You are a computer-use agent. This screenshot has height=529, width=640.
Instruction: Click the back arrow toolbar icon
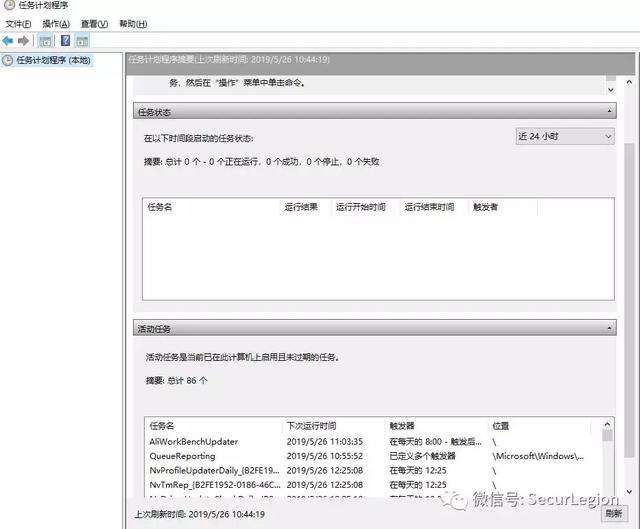8,40
